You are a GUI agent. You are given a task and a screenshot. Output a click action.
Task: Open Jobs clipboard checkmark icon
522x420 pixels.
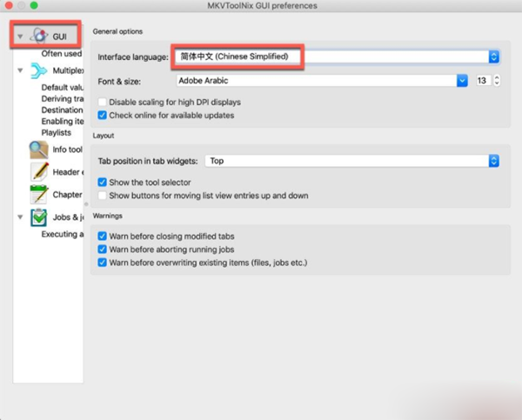click(x=38, y=217)
